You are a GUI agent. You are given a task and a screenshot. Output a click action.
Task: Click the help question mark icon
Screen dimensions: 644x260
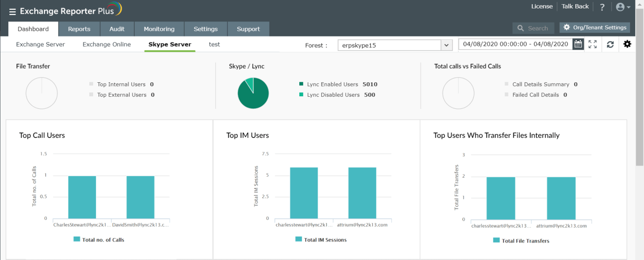coord(602,7)
